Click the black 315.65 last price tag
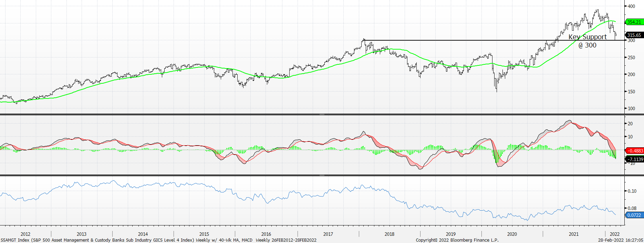 [634, 35]
